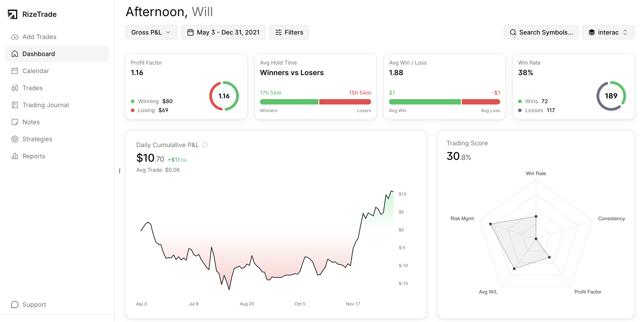Click the Add Trades cloud upload icon
The width and height of the screenshot is (644, 322).
click(x=15, y=37)
